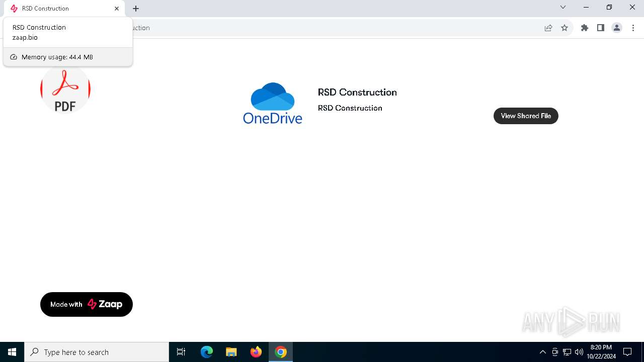The height and width of the screenshot is (362, 644).
Task: Launch Firefox from taskbar
Action: (256, 352)
